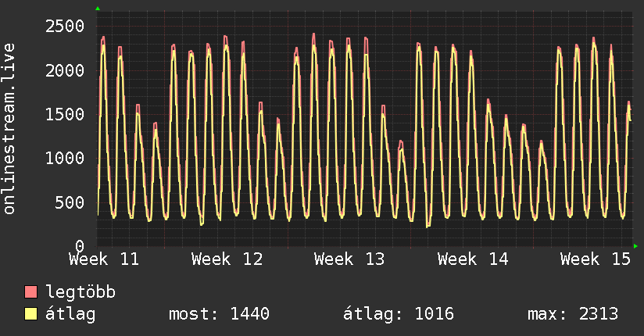
Task: Click the 2000 y-axis value
Action: coord(65,70)
